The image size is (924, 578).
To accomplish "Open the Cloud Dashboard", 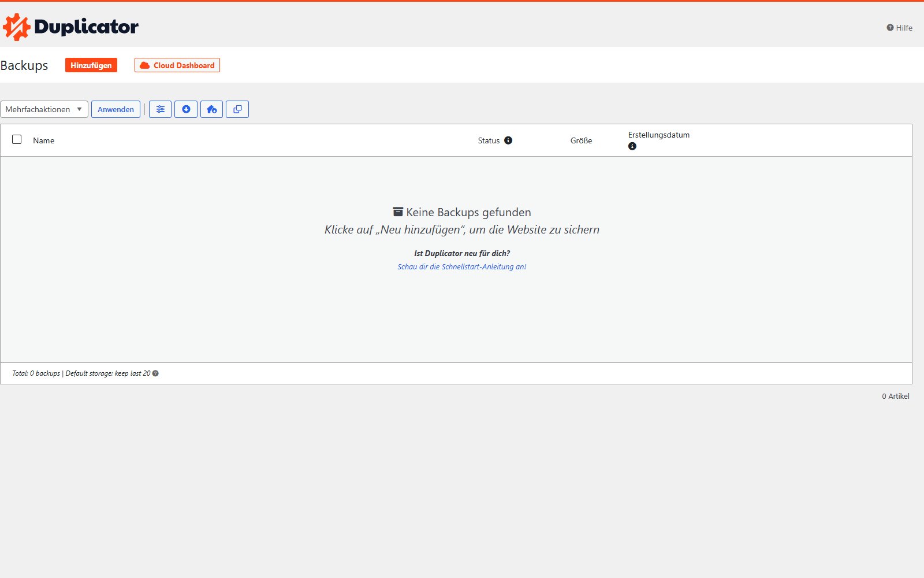I will point(177,65).
